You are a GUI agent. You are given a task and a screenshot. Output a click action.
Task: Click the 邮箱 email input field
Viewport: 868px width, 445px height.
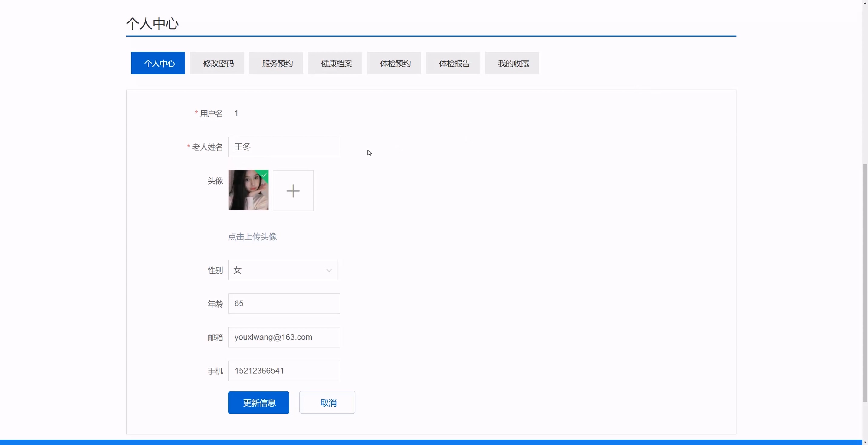pos(284,337)
